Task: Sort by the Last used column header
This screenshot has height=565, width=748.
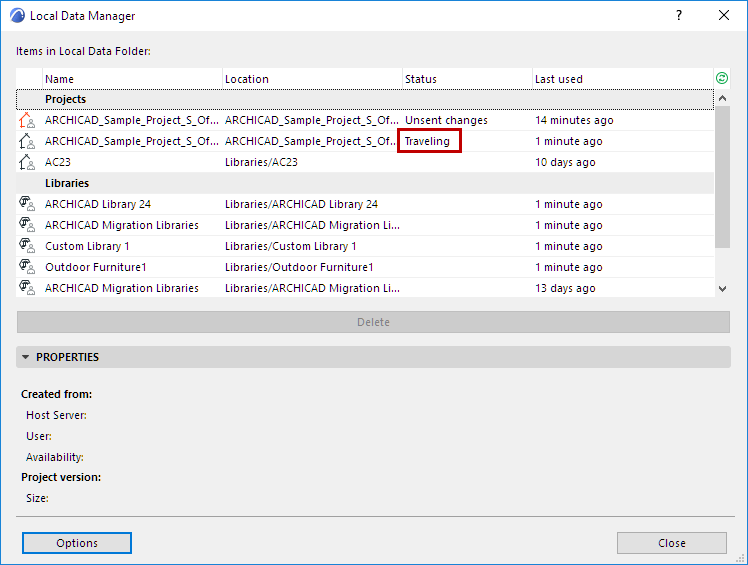Action: point(623,79)
